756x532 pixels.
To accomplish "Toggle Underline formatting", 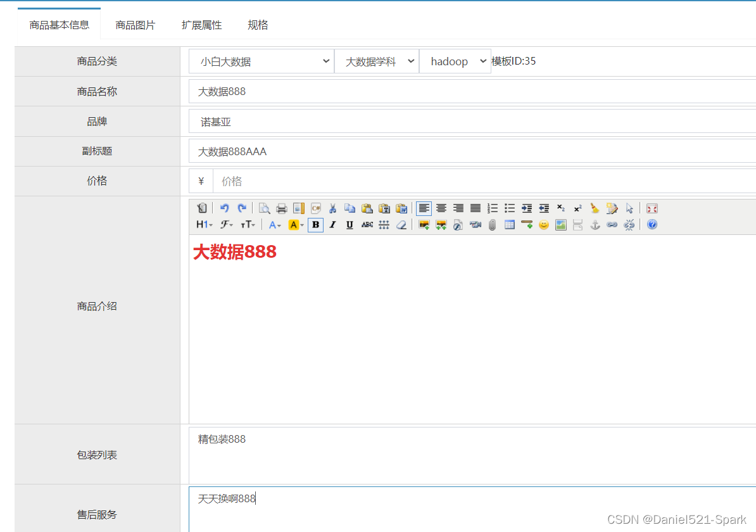I will (350, 224).
